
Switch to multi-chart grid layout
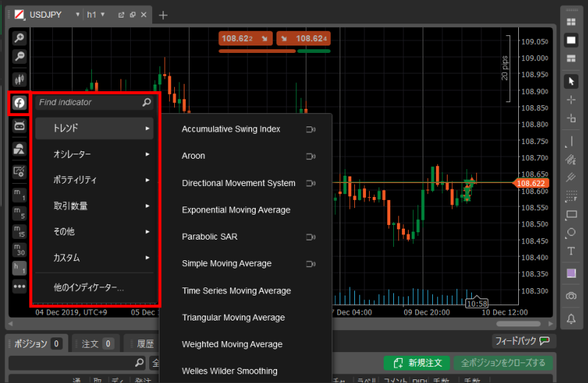[571, 21]
